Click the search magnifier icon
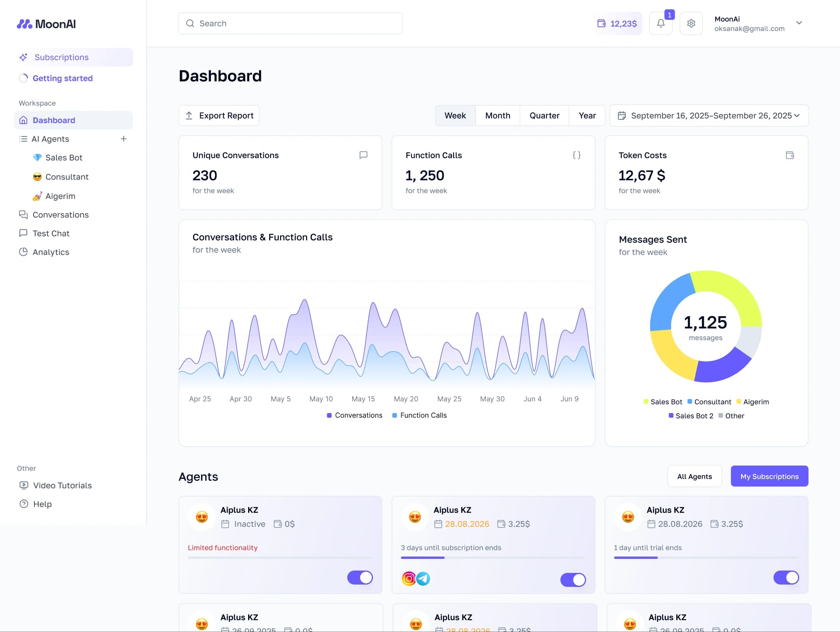The image size is (840, 632). tap(190, 23)
